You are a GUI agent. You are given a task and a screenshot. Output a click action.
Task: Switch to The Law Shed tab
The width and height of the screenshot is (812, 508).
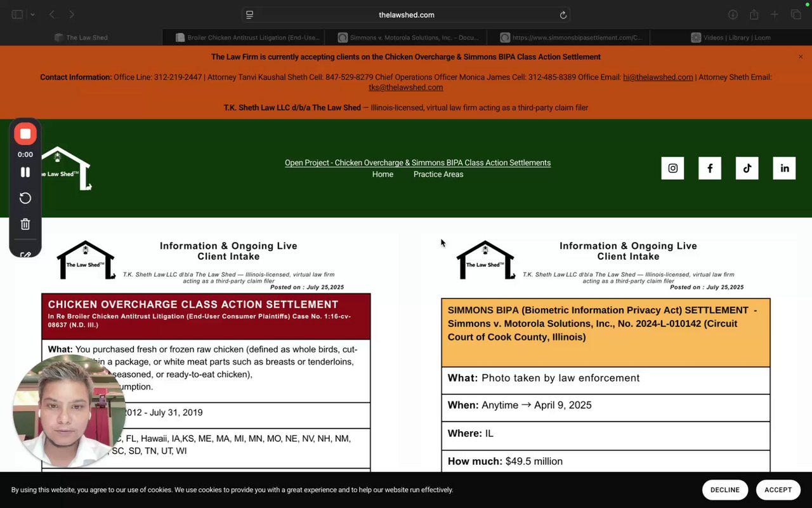click(x=81, y=37)
